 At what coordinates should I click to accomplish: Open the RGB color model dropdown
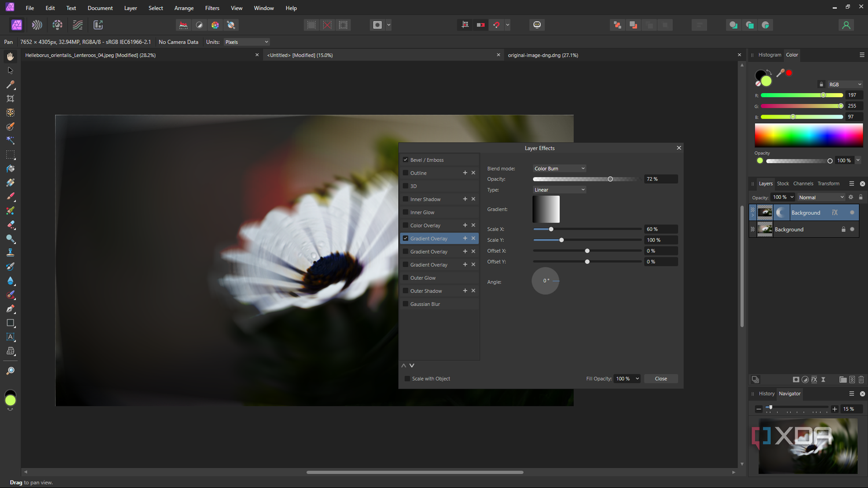tap(845, 84)
